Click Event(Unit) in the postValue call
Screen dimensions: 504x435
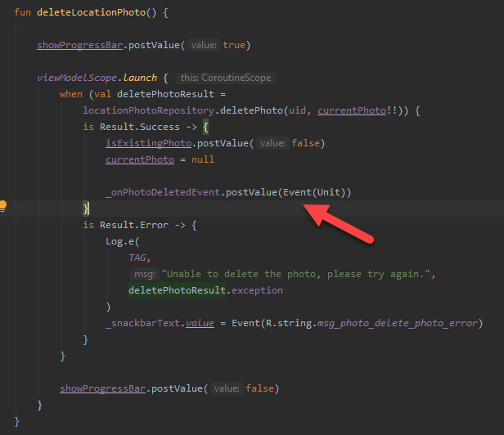pyautogui.click(x=314, y=192)
